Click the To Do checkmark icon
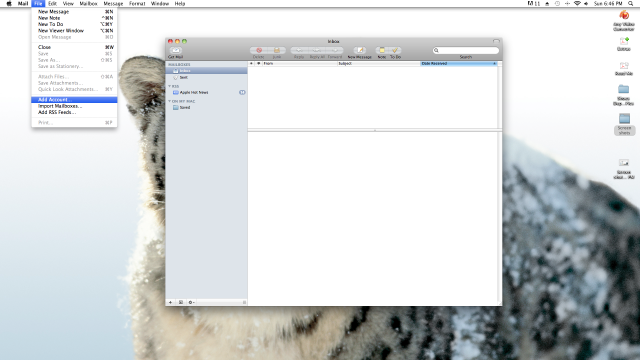The height and width of the screenshot is (360, 640). pyautogui.click(x=395, y=50)
